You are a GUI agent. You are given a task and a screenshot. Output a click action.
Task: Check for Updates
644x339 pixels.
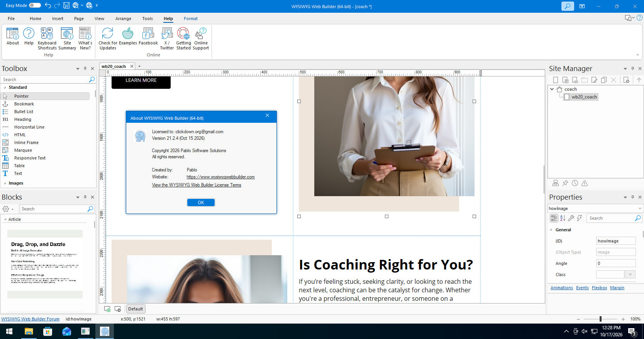click(108, 39)
